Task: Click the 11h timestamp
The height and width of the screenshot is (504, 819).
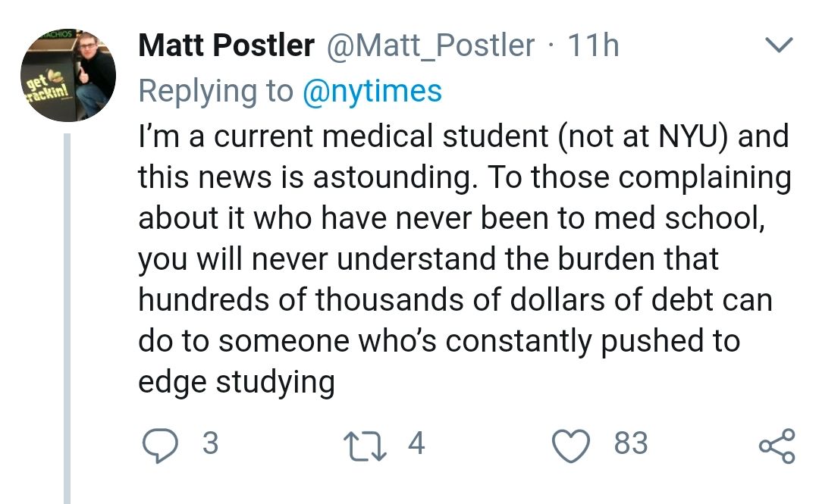Action: pyautogui.click(x=593, y=46)
